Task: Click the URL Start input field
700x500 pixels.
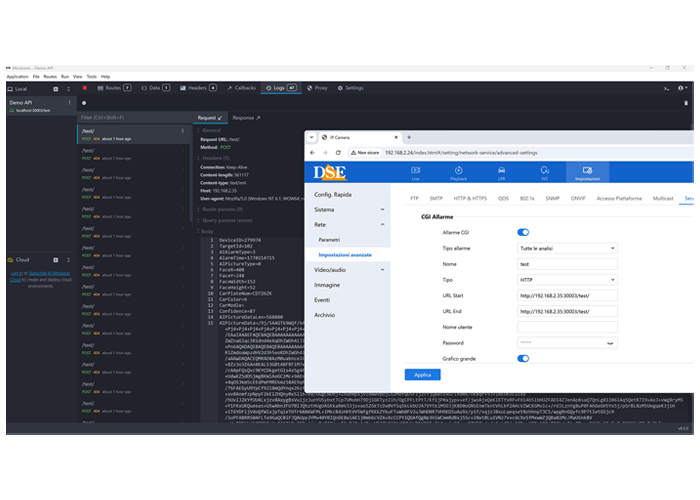Action: [567, 296]
